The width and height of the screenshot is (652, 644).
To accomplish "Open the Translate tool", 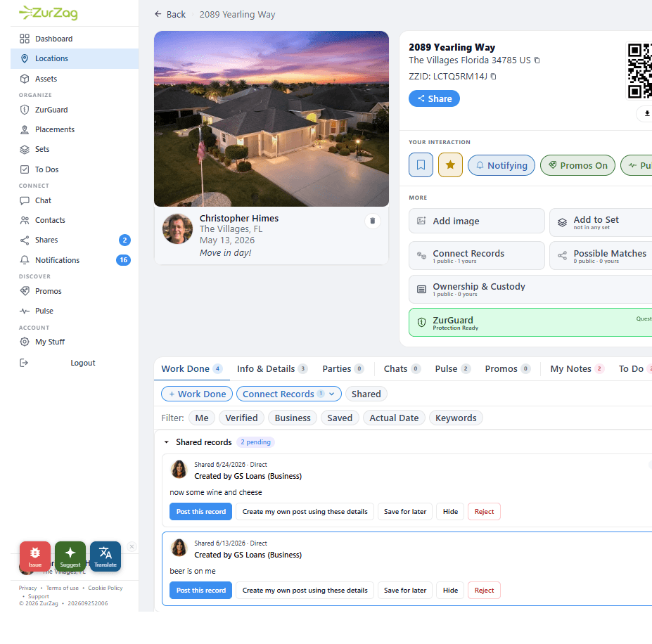I will tap(106, 556).
